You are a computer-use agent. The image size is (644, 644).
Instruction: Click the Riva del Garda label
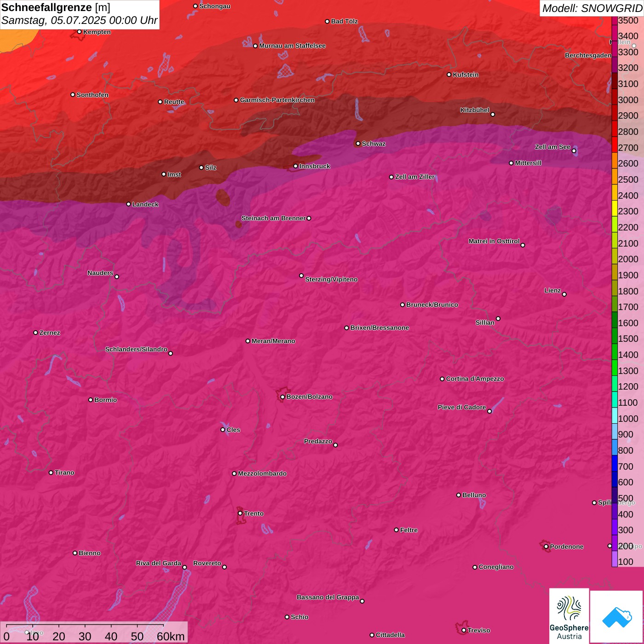pos(159,563)
